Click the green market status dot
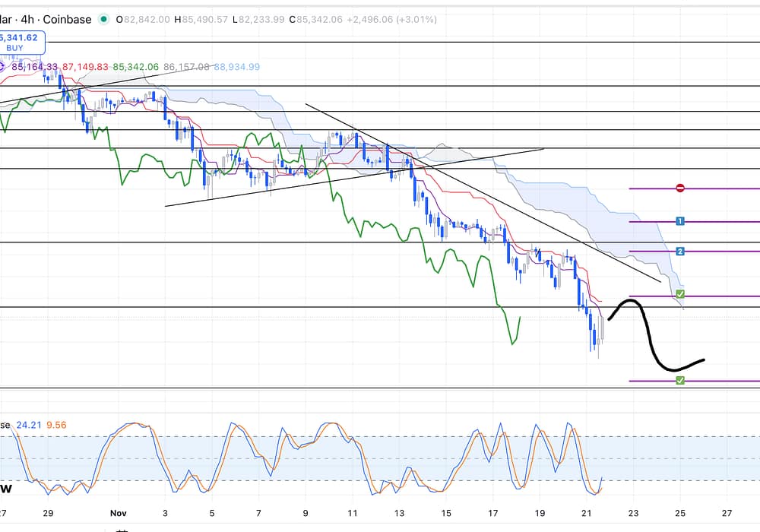The height and width of the screenshot is (532, 760). point(103,20)
